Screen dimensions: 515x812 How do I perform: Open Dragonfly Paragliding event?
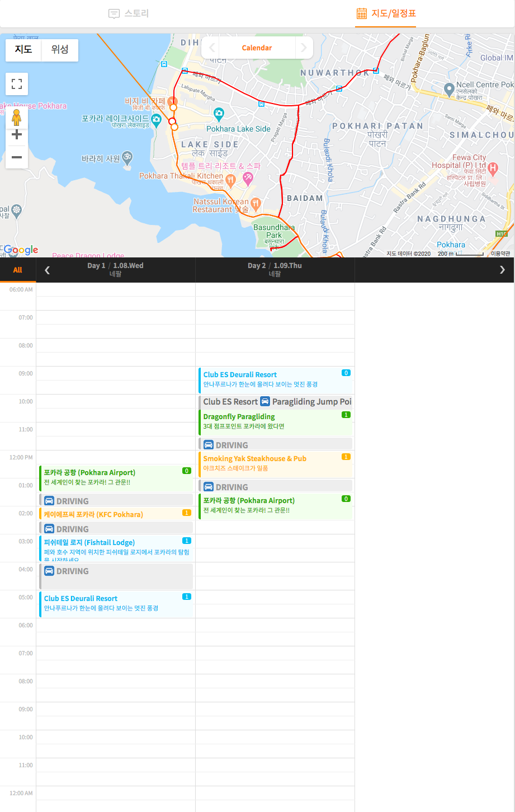click(276, 422)
